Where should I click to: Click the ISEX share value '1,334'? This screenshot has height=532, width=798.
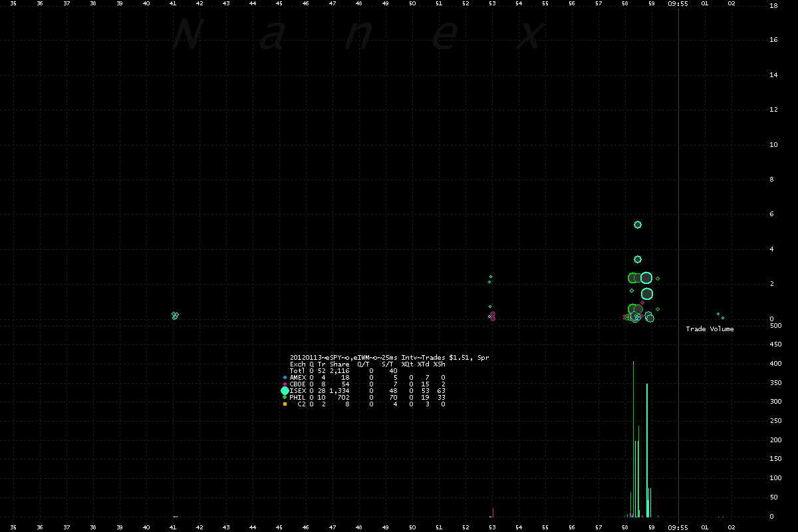pos(339,390)
